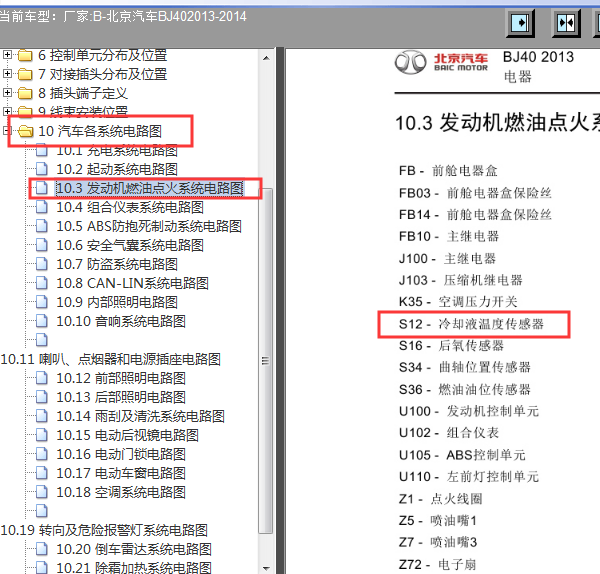The image size is (600, 574).
Task: Click the converging arrows panel toolbar icon
Action: click(566, 23)
